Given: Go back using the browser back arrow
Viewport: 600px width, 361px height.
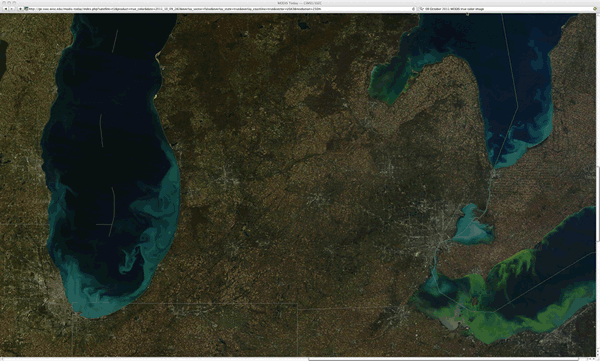Looking at the screenshot, I should point(6,9).
